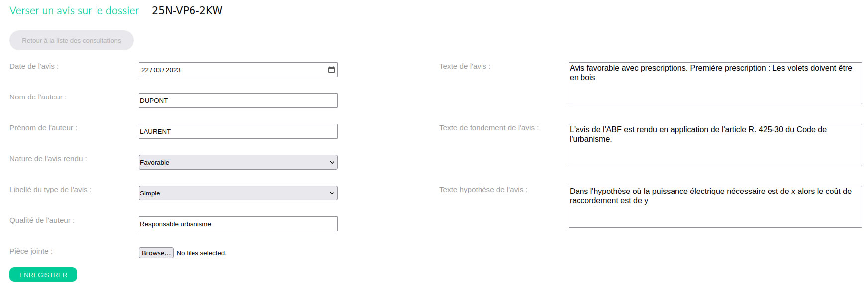Click the 'No files selected.' text
Viewport: 868px width, 290px height.
pyautogui.click(x=201, y=253)
